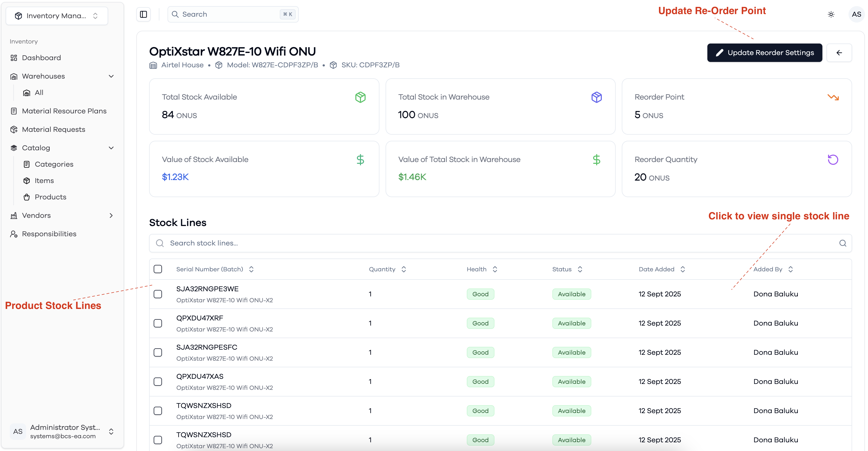This screenshot has width=868, height=451.
Task: Sort by Quantity column arrows
Action: (403, 269)
